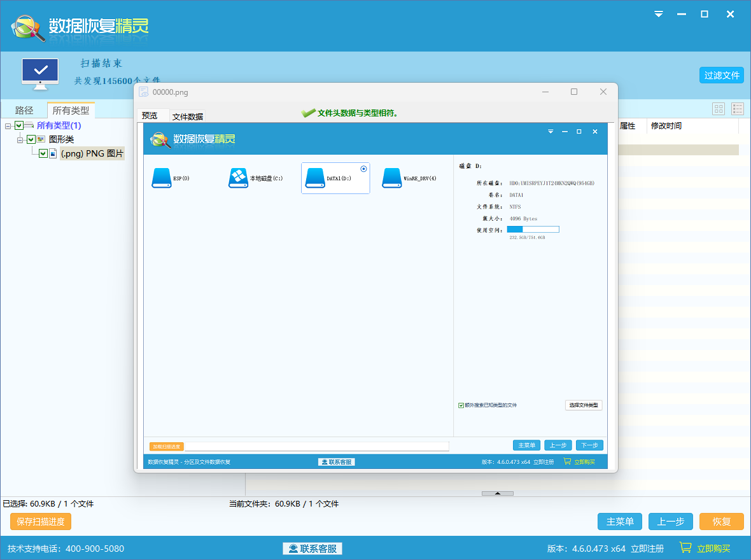Image resolution: width=751 pixels, height=560 pixels.
Task: Collapse the 所有类型(1) tree node
Action: pyautogui.click(x=8, y=125)
